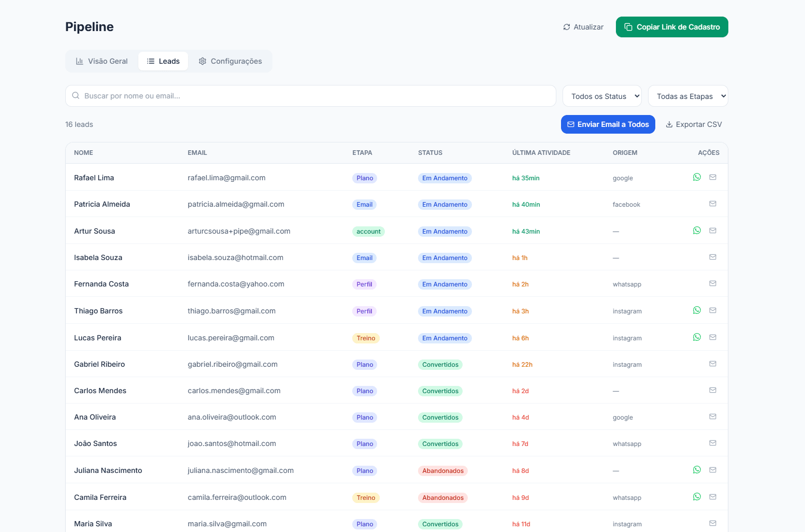Click the email icon for Patricia Almeida
805x532 pixels.
click(713, 204)
